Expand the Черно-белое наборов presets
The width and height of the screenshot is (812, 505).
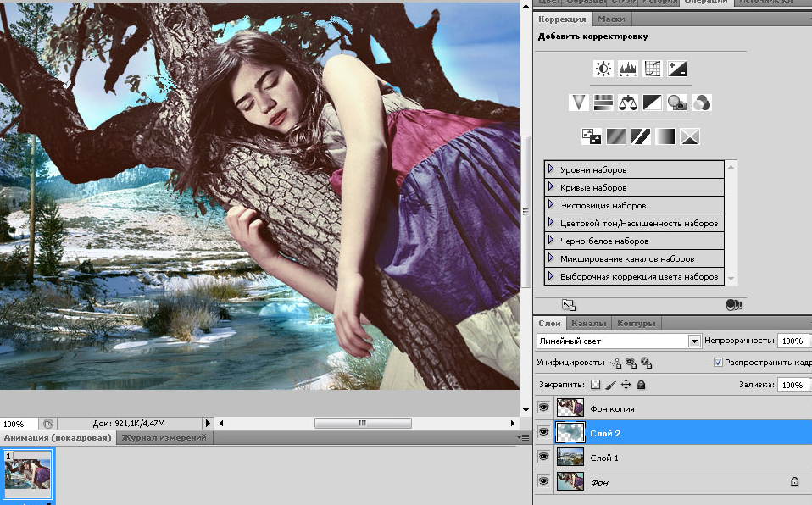[x=551, y=241]
